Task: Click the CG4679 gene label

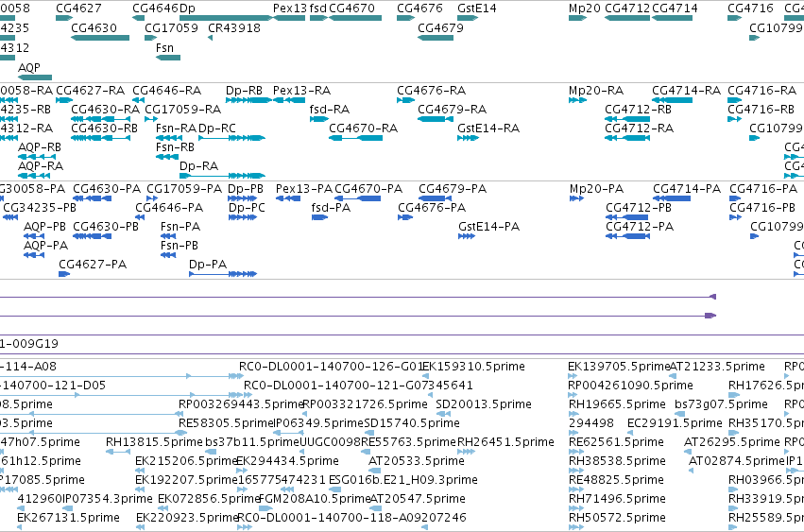Action: (x=440, y=27)
